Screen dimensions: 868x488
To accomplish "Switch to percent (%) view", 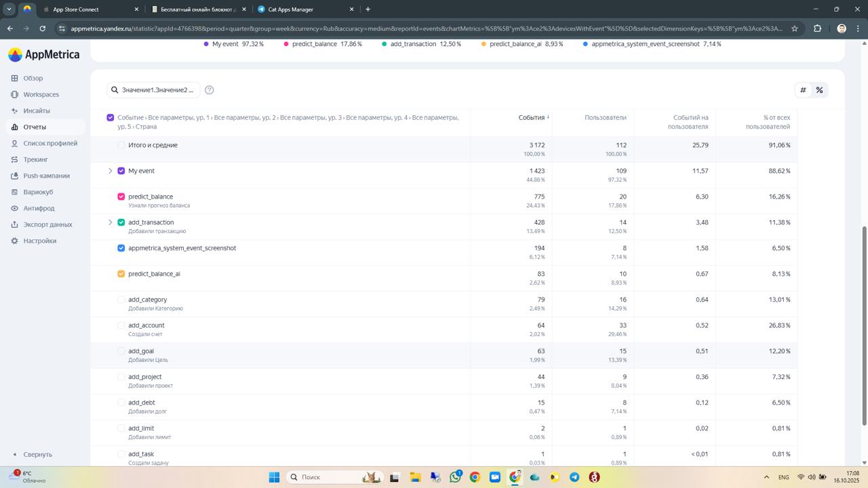I will 819,90.
